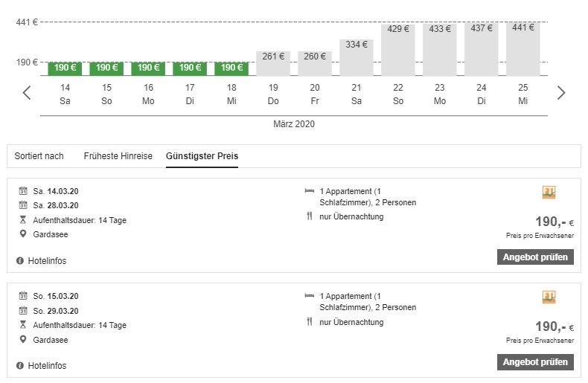Viewport: 588px width, 383px height.
Task: Click the previous dates left arrow
Action: [27, 93]
